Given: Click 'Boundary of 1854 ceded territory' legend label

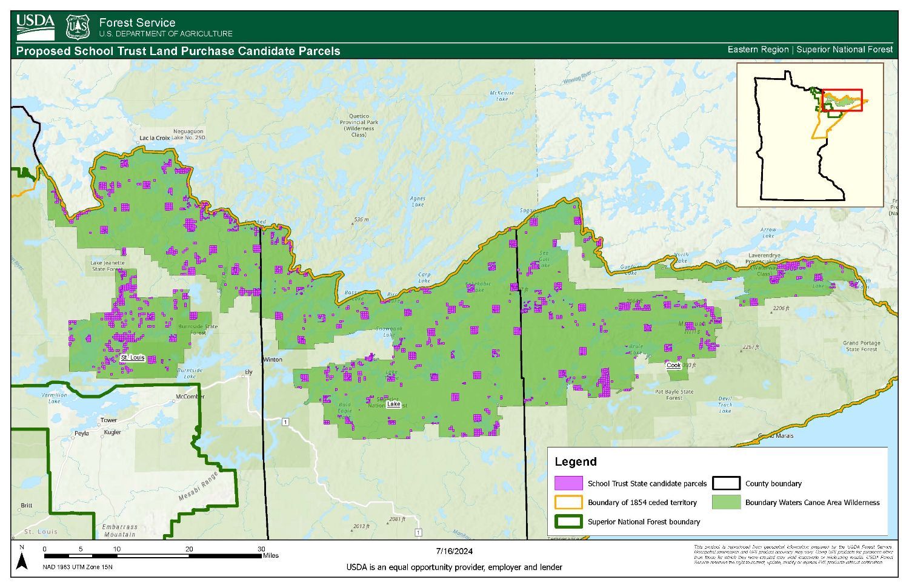Looking at the screenshot, I should tap(642, 503).
